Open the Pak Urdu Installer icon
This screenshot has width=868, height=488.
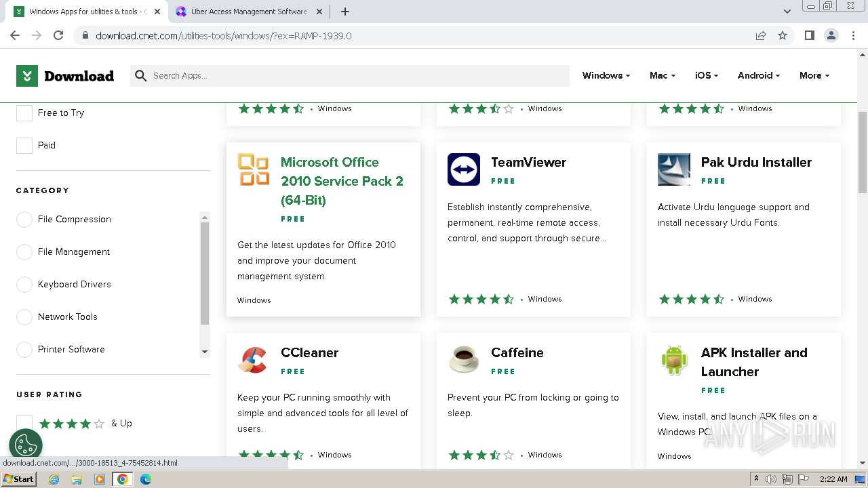674,169
